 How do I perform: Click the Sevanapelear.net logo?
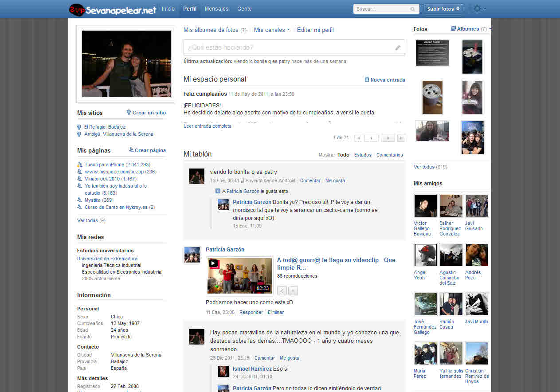point(113,9)
